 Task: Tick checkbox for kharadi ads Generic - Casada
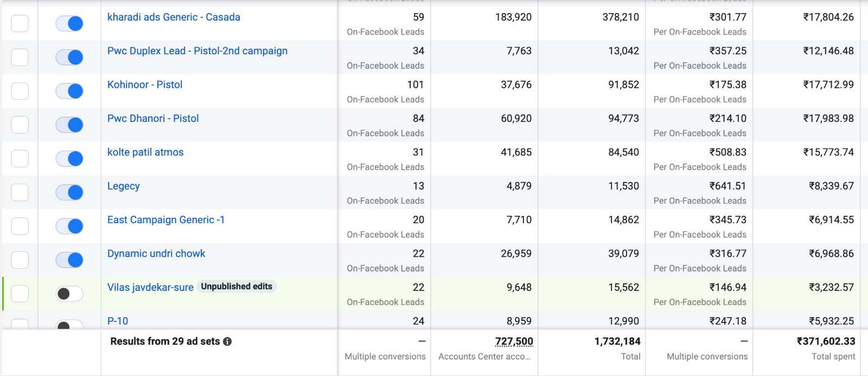click(20, 23)
